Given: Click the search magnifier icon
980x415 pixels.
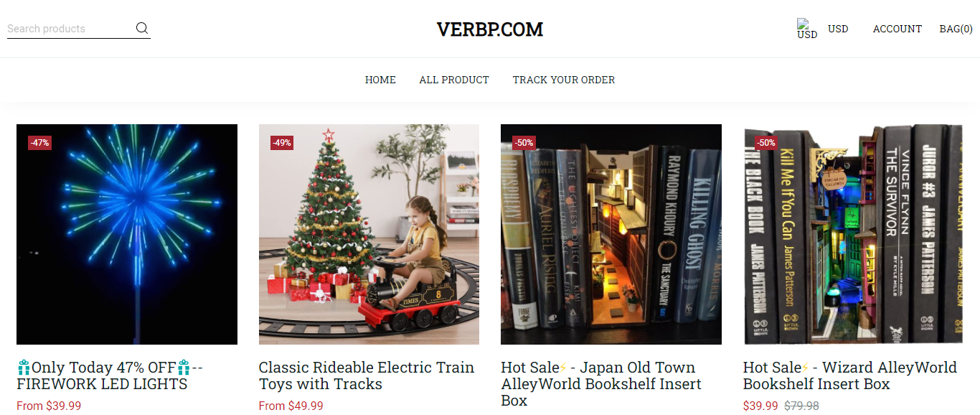Looking at the screenshot, I should click(x=142, y=29).
